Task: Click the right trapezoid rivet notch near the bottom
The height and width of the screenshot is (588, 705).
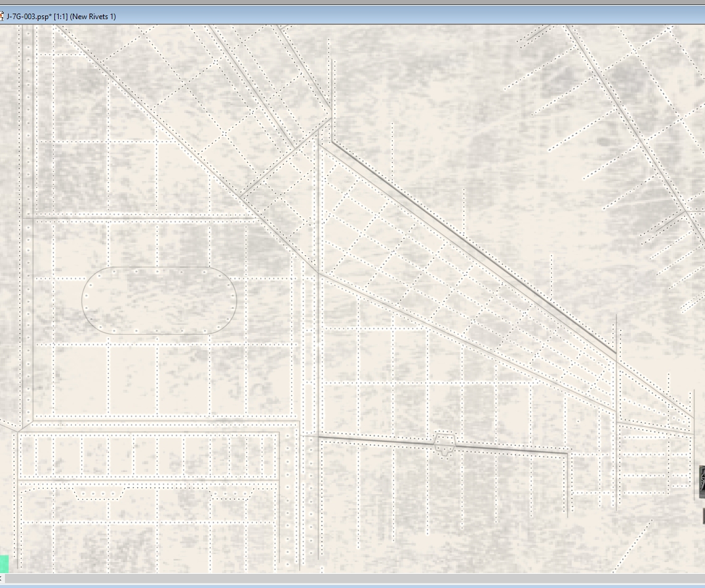Action: (232, 493)
